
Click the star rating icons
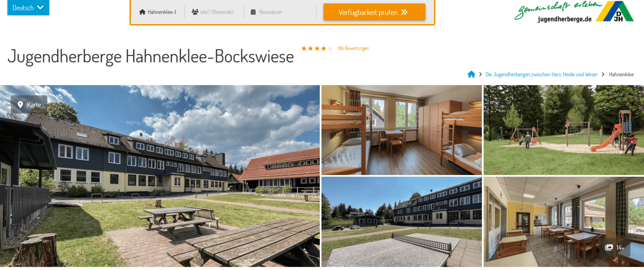[317, 48]
